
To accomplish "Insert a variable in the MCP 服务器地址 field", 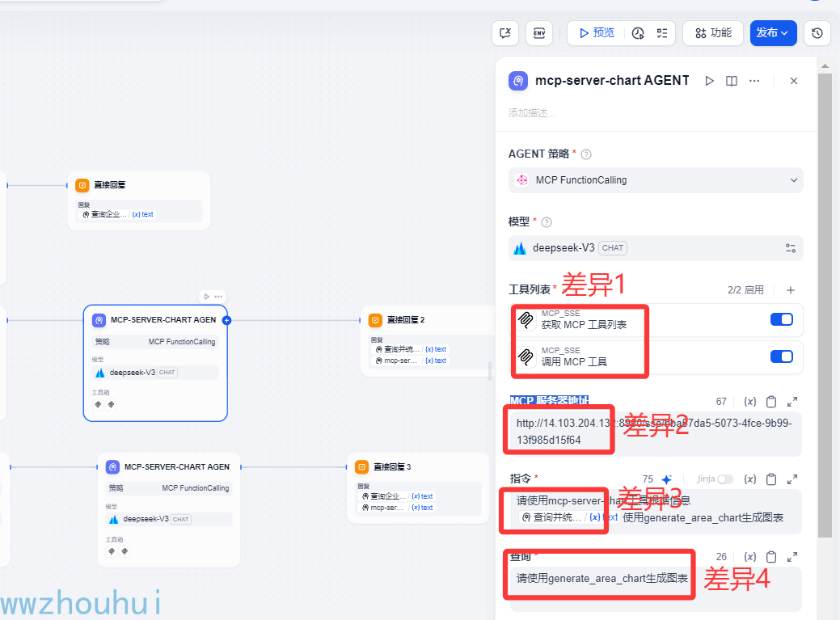I will [750, 402].
